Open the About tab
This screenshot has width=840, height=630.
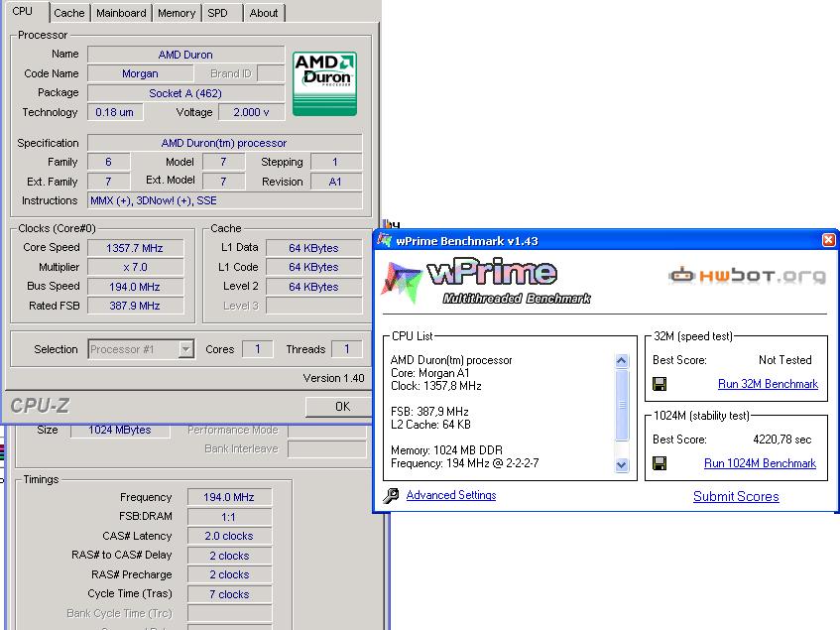click(264, 13)
